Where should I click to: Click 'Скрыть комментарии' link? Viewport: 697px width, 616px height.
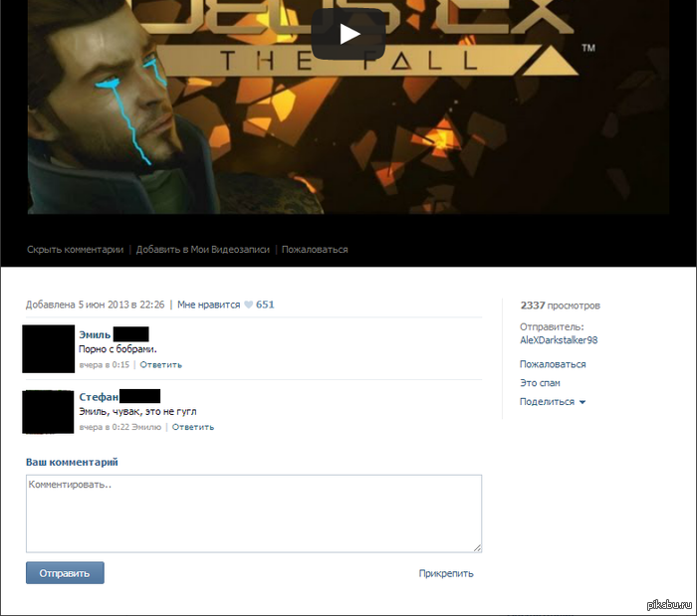coord(75,250)
